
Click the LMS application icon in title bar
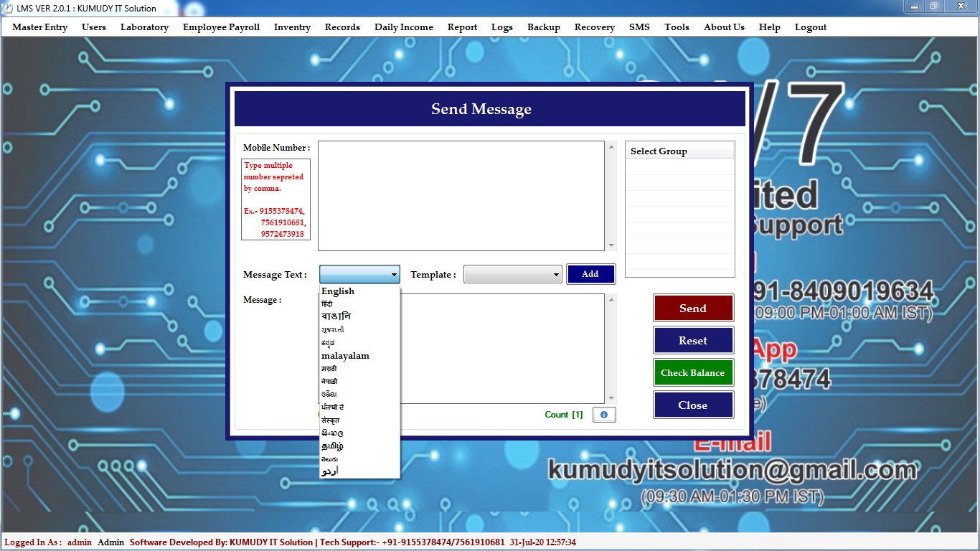tap(8, 8)
